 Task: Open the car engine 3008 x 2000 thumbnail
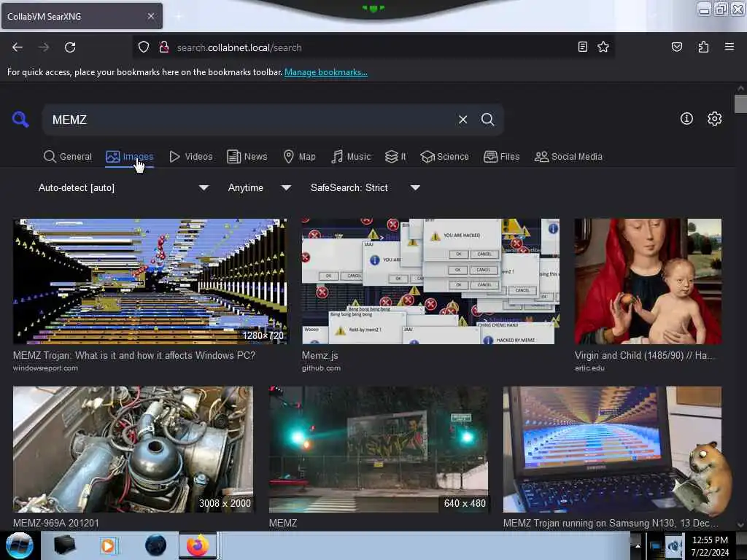pos(133,449)
